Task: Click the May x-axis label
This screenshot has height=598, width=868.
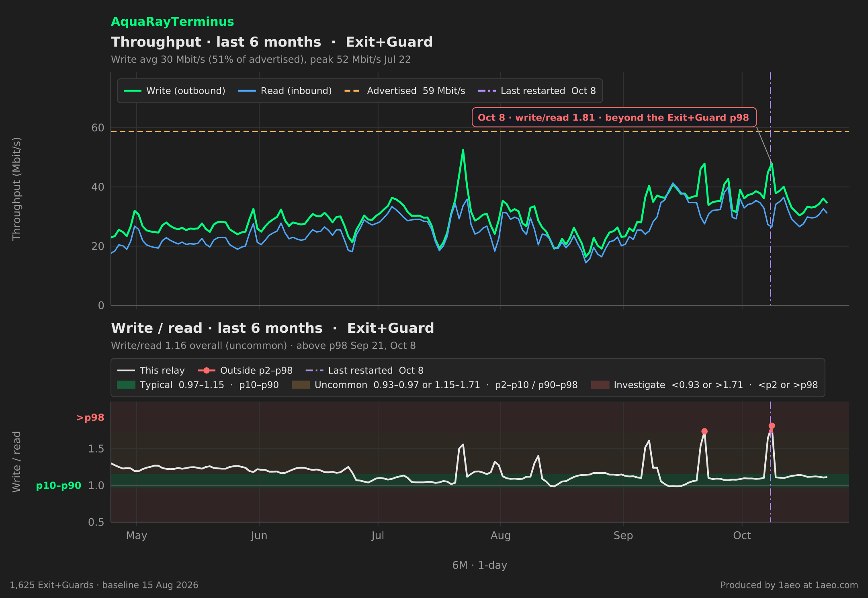Action: point(137,536)
